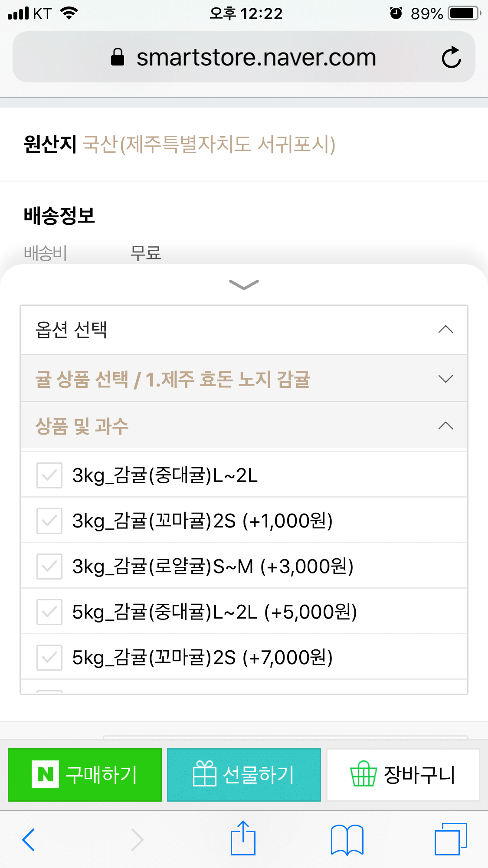Viewport: 488px width, 868px height.
Task: Check the 3kg_감귤(꼬마귤)2S +1,000원 option
Action: coord(49,521)
